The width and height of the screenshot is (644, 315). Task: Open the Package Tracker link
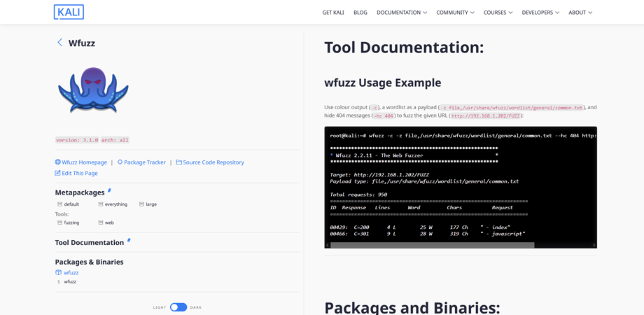(145, 162)
